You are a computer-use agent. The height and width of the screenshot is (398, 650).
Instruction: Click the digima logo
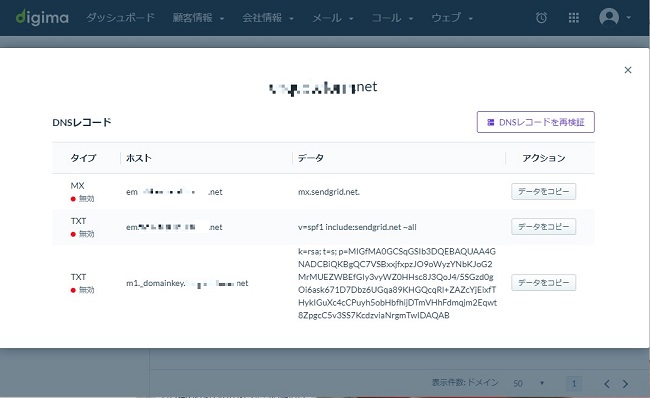[42, 18]
